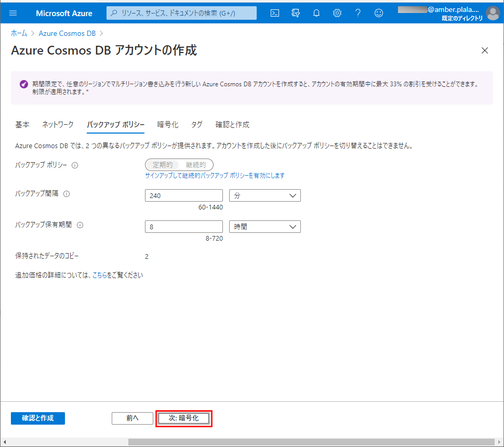Open the continuous backup sign-up link

click(215, 176)
